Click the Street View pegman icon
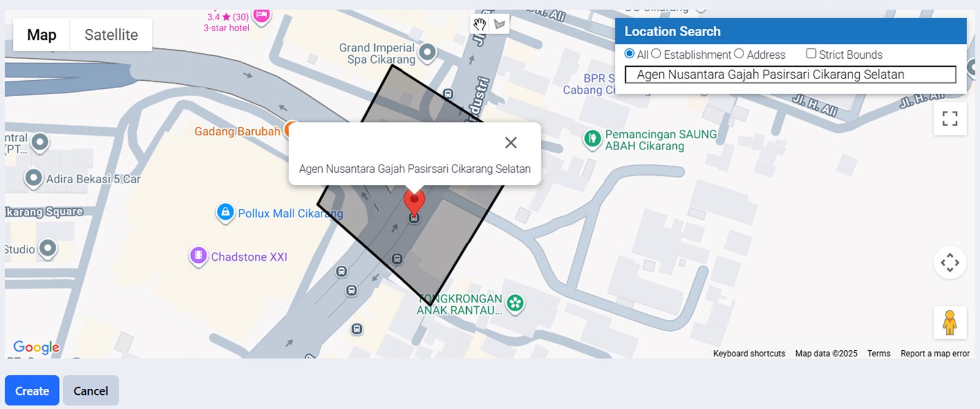 [949, 323]
